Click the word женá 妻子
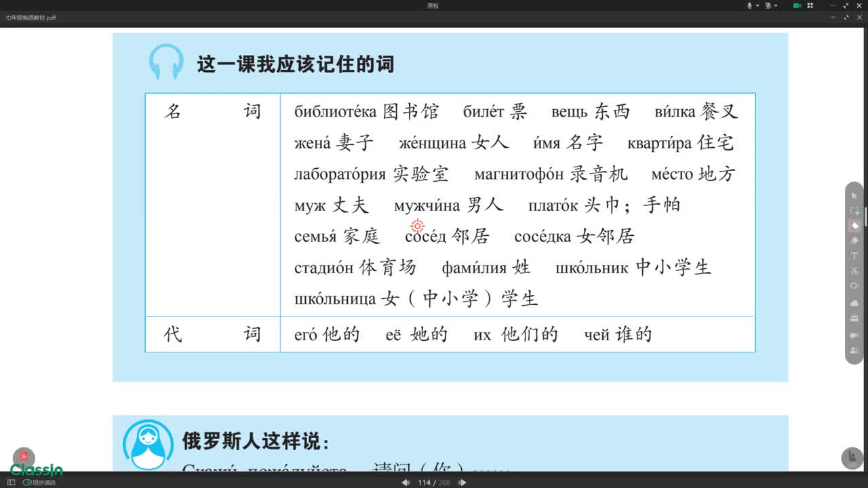 coord(334,143)
